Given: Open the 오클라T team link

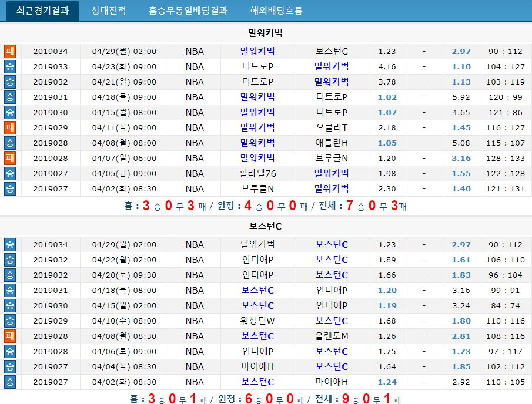Looking at the screenshot, I should 332,127.
